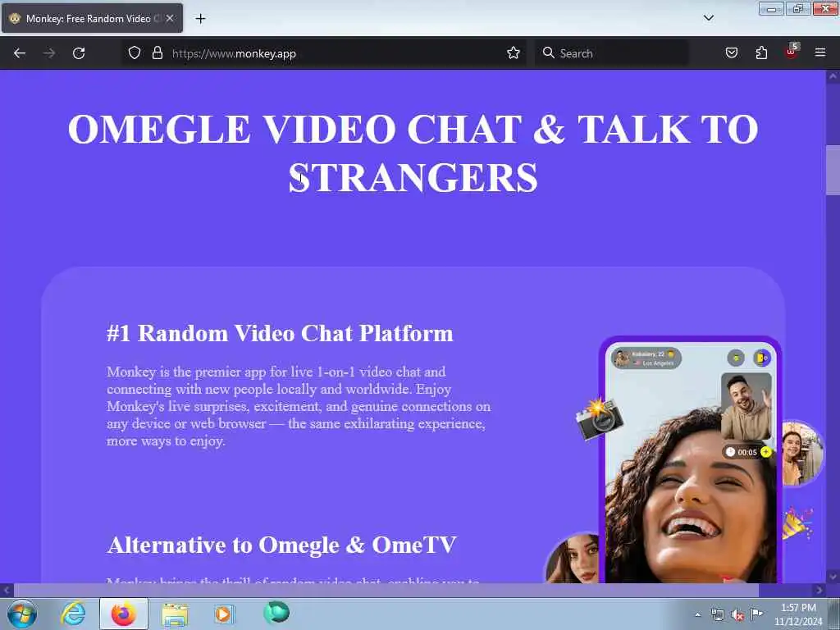Open the Firefox hamburger menu

[x=820, y=52]
